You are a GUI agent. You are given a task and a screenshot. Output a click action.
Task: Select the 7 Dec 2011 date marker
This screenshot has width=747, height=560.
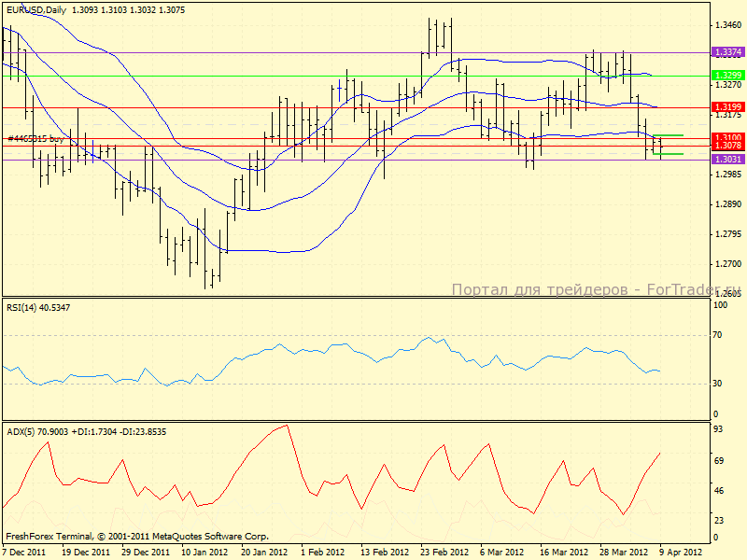click(x=23, y=552)
